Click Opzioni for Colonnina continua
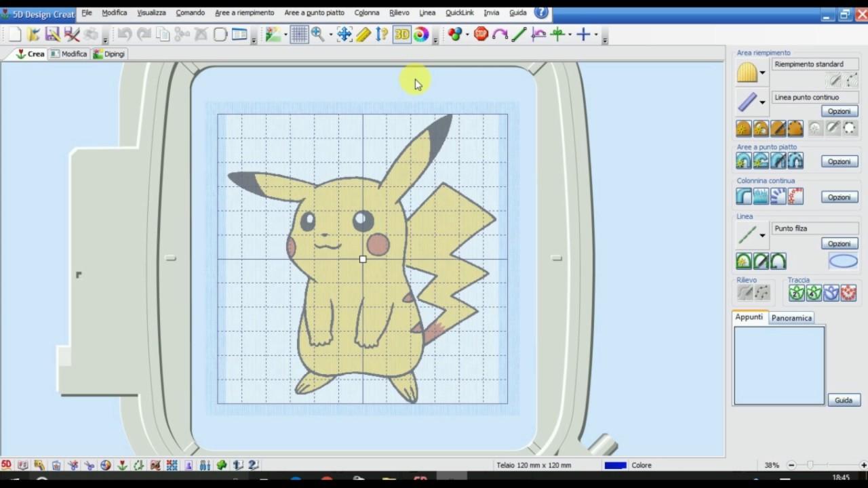The height and width of the screenshot is (488, 868). click(x=839, y=197)
